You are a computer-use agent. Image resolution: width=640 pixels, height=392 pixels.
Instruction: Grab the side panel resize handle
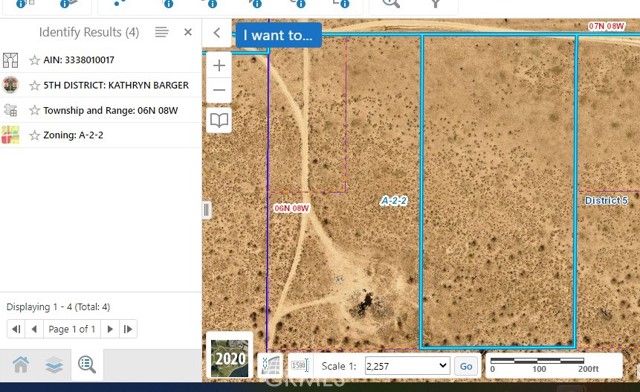[x=206, y=209]
